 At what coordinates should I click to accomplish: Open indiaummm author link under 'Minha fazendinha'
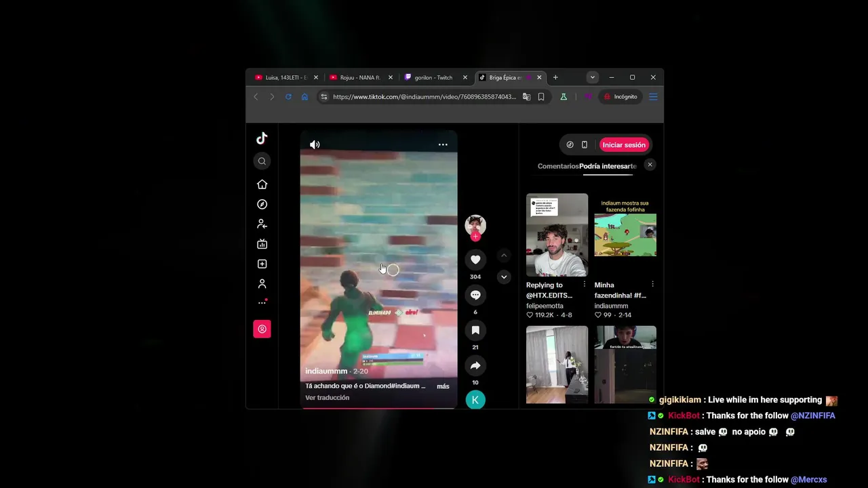tap(611, 306)
